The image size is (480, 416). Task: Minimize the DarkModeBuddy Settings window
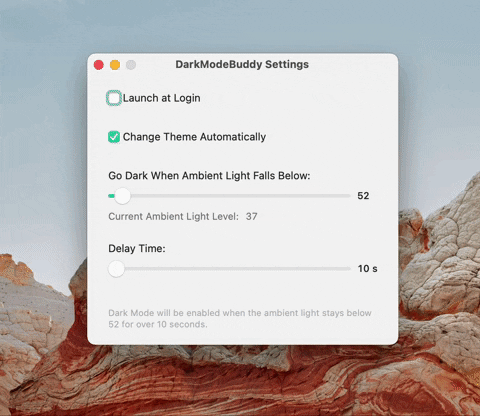115,65
